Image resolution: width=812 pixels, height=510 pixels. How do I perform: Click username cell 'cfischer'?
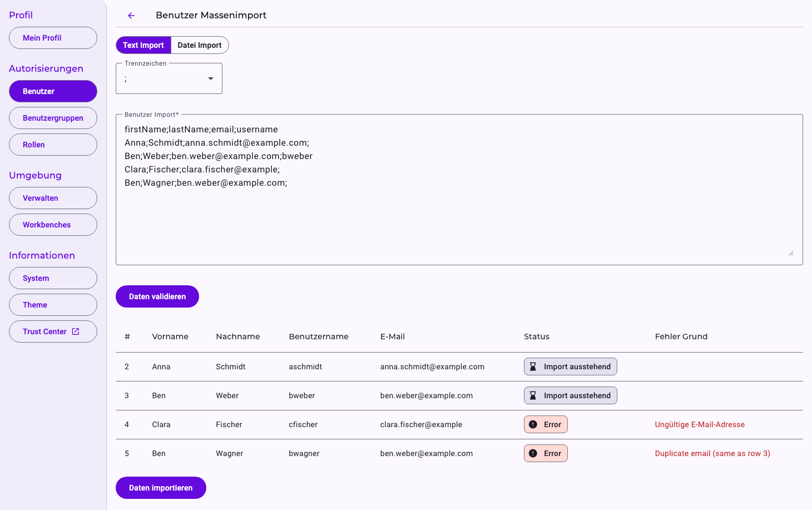coord(303,424)
